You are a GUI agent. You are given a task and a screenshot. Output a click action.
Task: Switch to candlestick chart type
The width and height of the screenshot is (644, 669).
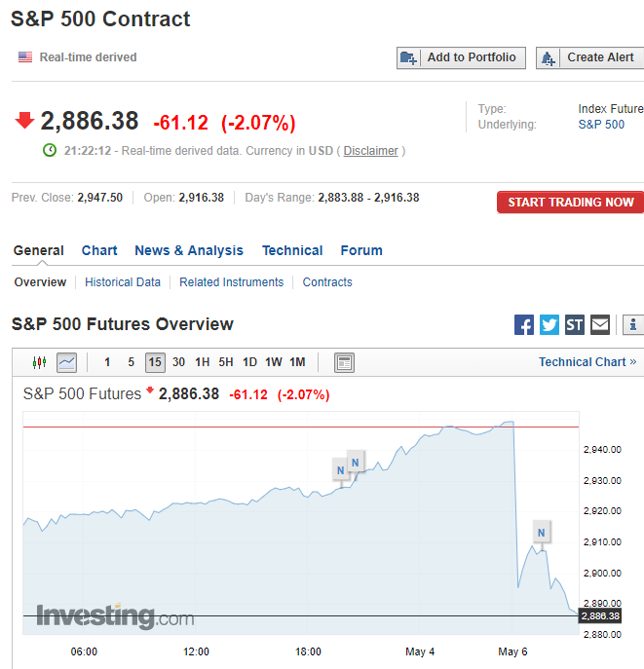click(40, 362)
